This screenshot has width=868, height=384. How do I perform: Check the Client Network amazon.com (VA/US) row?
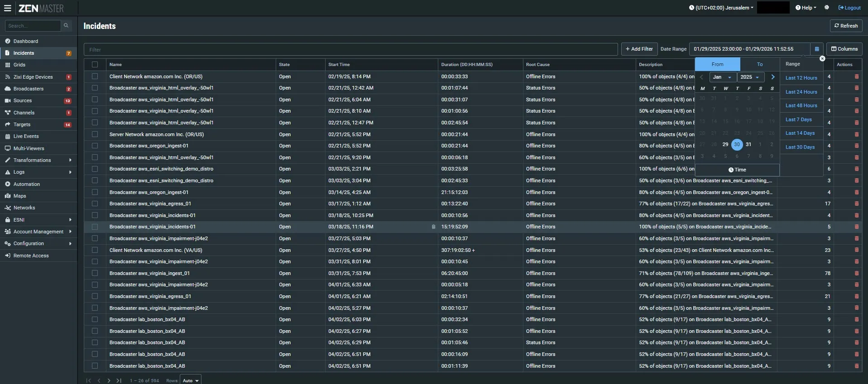point(95,250)
